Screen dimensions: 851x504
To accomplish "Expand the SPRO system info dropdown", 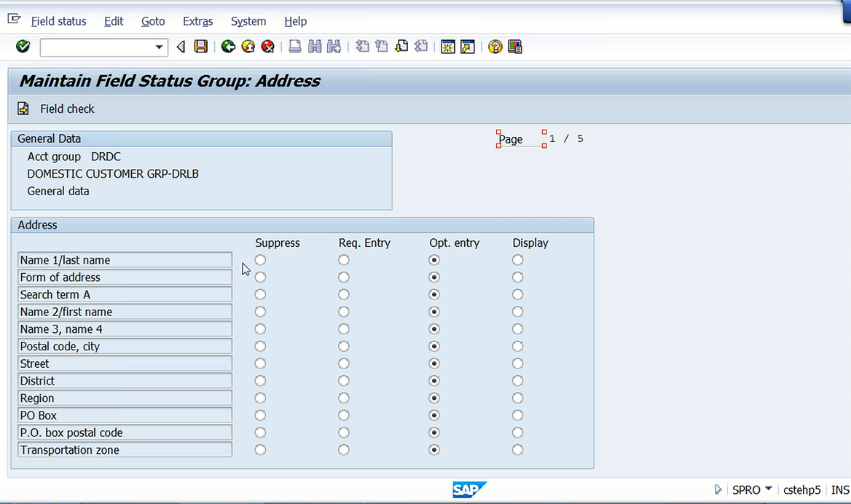I will coord(769,489).
